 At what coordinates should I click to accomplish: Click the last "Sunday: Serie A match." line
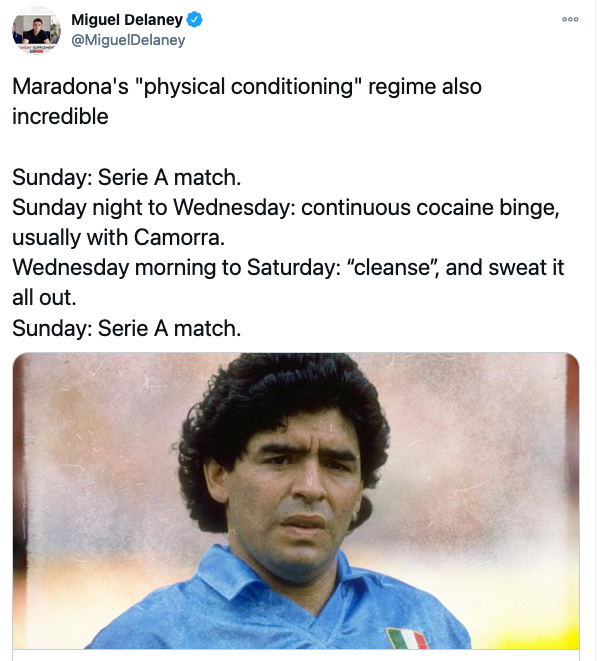[126, 328]
